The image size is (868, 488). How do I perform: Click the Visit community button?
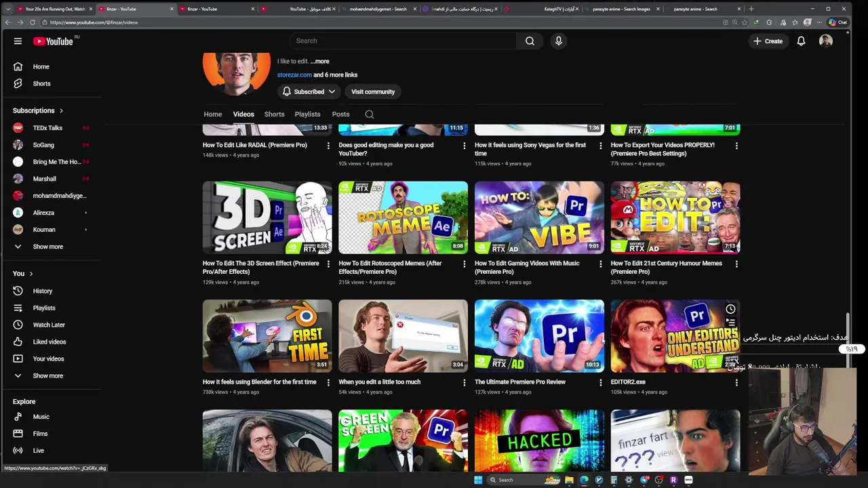click(373, 91)
